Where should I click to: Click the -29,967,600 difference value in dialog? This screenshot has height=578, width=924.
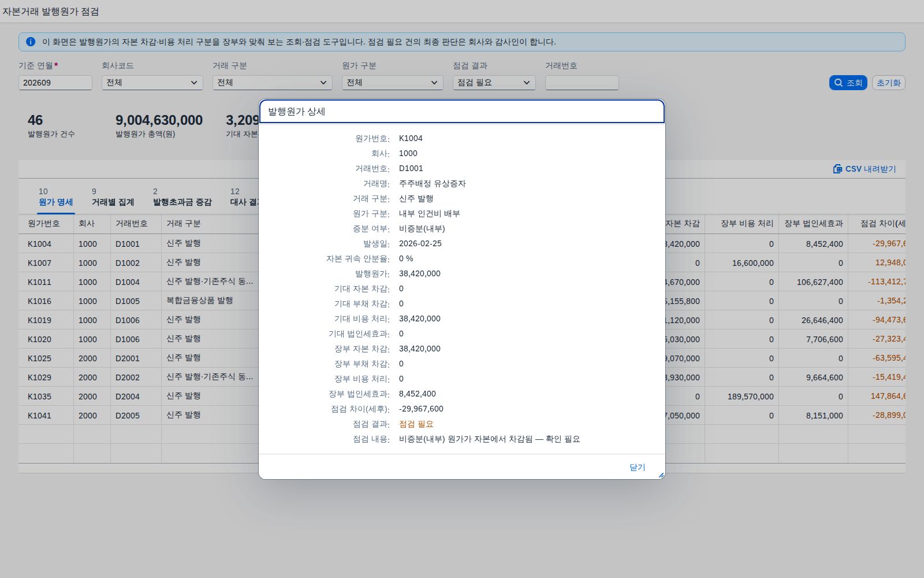pos(421,409)
